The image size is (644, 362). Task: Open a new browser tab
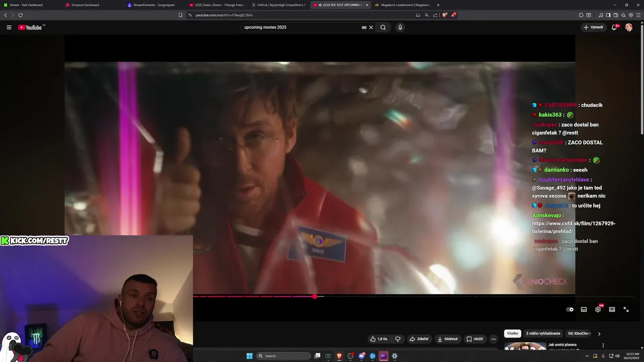point(438,5)
